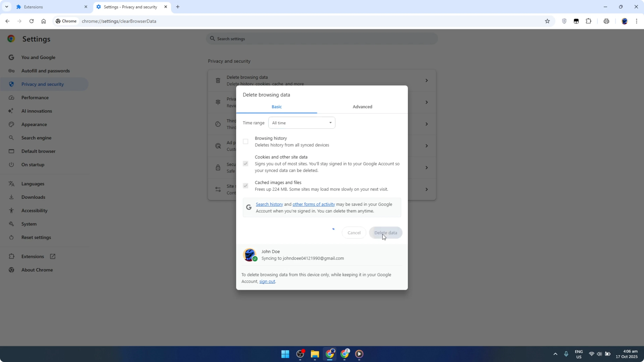Reload the current page
The width and height of the screenshot is (644, 362).
click(x=31, y=21)
